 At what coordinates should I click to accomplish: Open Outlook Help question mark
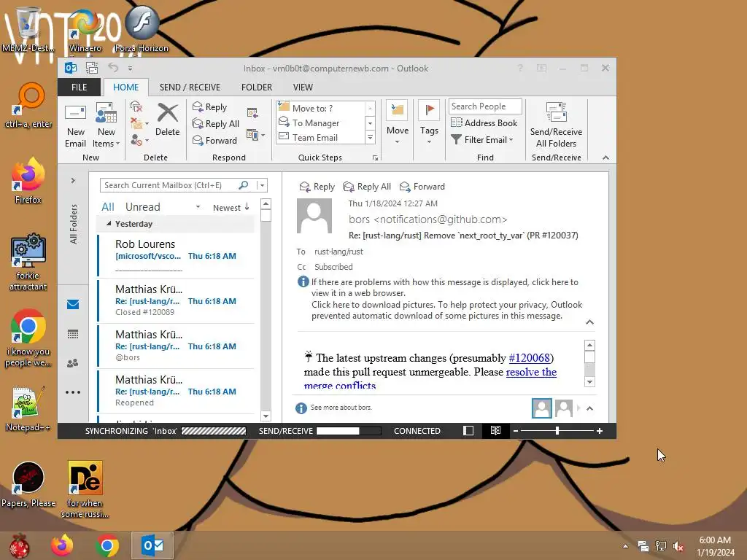pyautogui.click(x=520, y=68)
